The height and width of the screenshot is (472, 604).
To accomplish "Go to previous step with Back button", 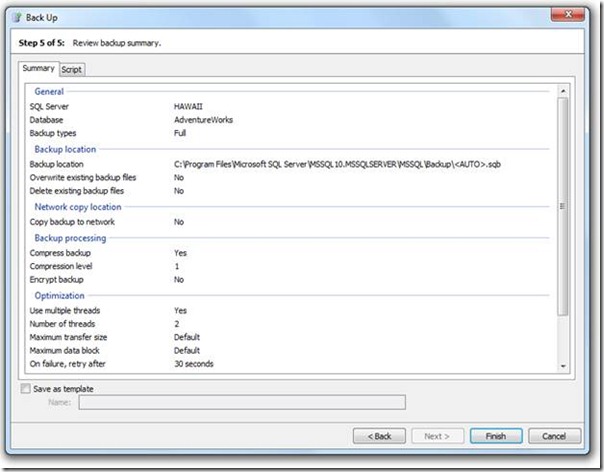I will coord(379,436).
